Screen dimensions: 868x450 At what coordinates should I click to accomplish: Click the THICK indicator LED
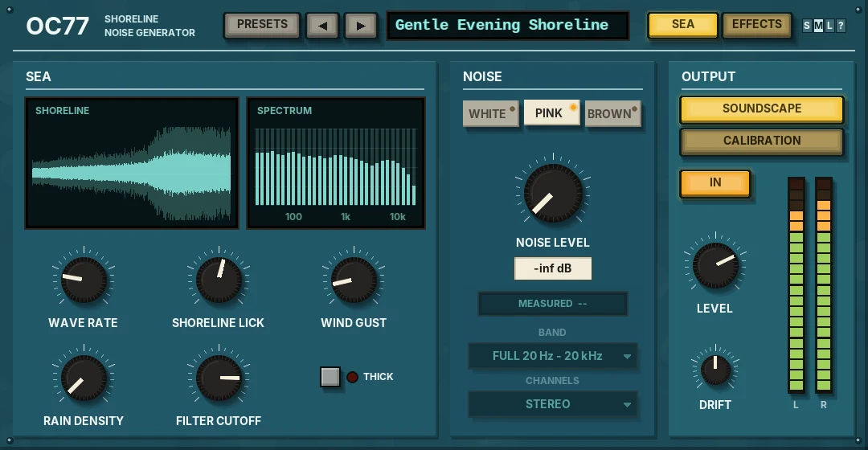pos(352,377)
